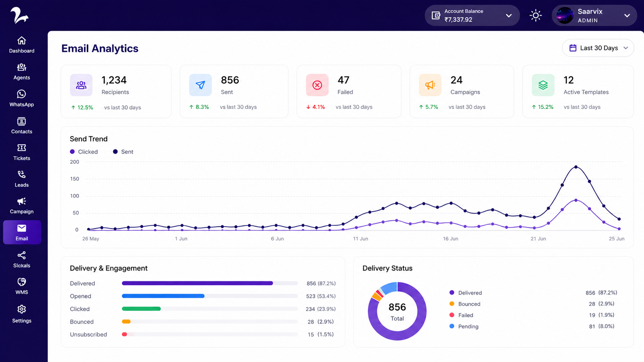
Task: Click the Bounced orange legend dot
Action: pos(452,304)
